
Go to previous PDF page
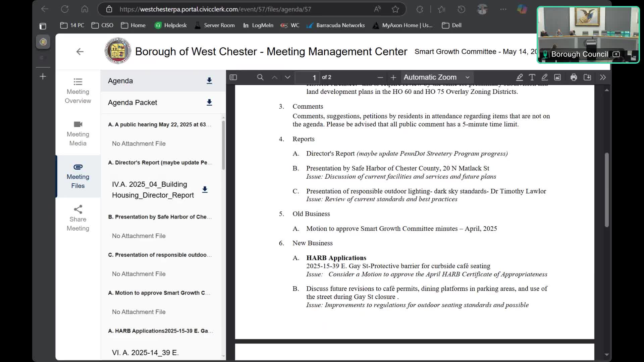(x=274, y=77)
